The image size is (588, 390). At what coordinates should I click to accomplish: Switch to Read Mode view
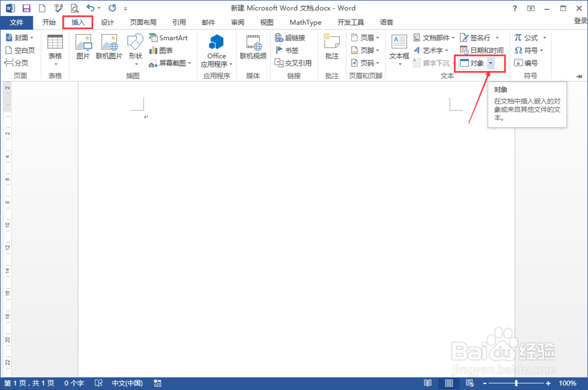point(428,384)
